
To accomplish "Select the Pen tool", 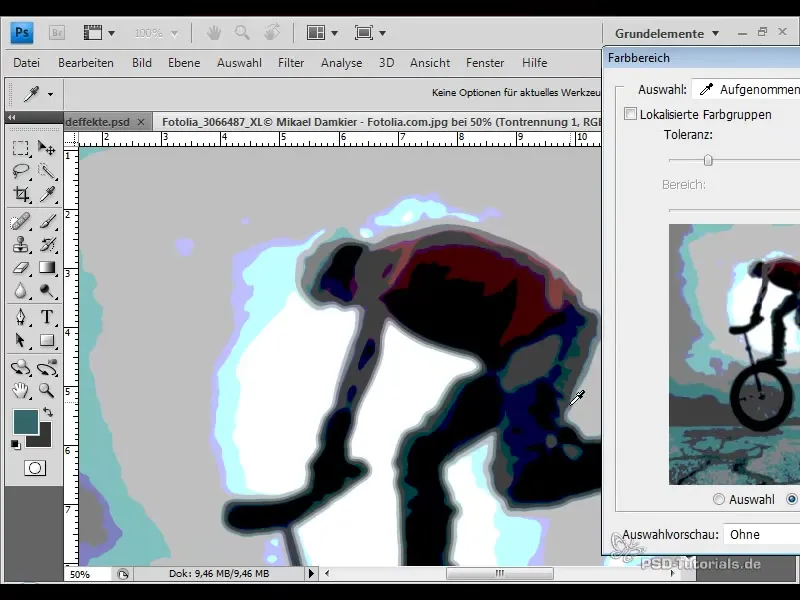I will (x=20, y=317).
